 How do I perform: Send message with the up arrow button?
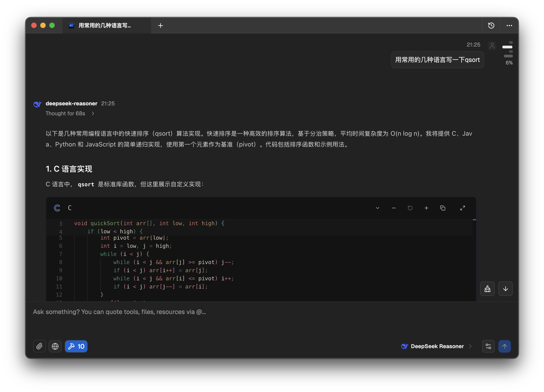504,346
